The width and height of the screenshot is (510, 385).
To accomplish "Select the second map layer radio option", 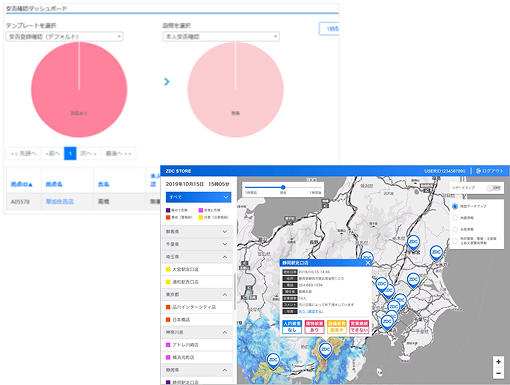I will click(455, 218).
